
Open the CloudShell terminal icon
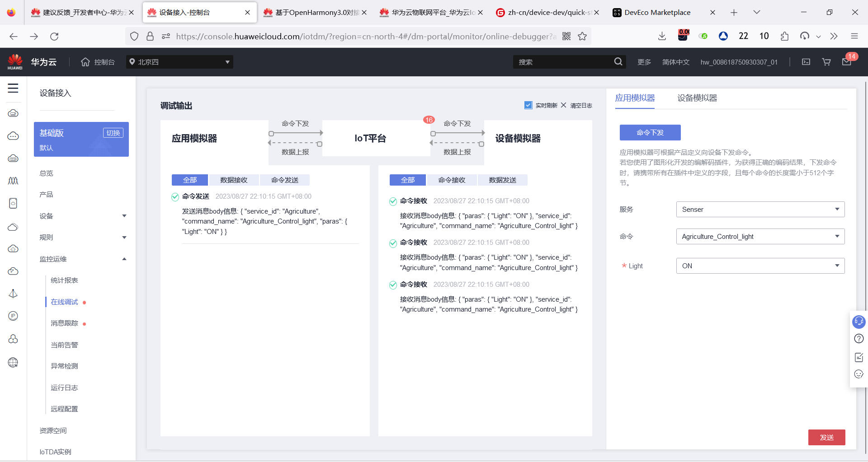[x=806, y=62]
